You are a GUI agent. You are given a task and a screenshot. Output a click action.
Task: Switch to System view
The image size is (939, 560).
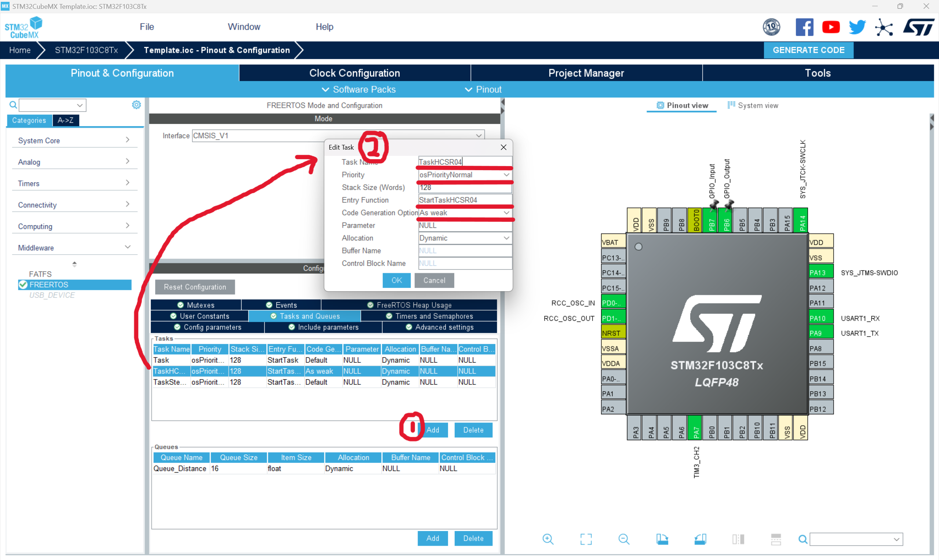[x=753, y=105]
